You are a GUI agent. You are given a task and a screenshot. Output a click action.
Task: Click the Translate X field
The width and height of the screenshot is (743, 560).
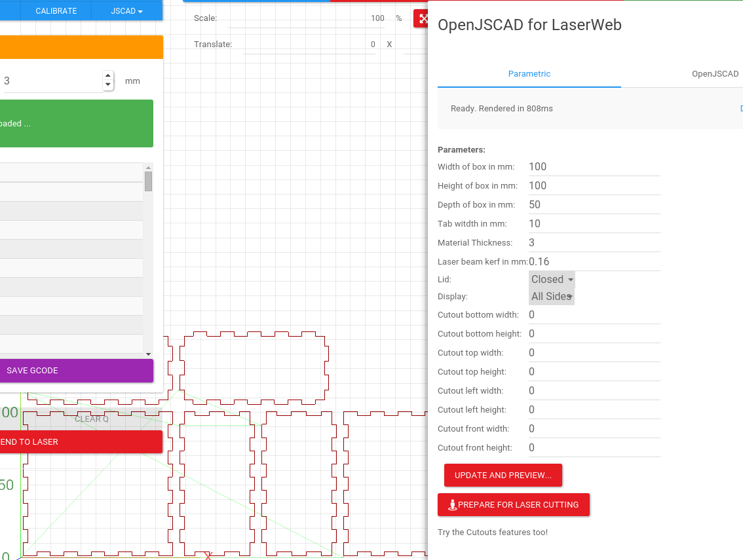tap(309, 45)
